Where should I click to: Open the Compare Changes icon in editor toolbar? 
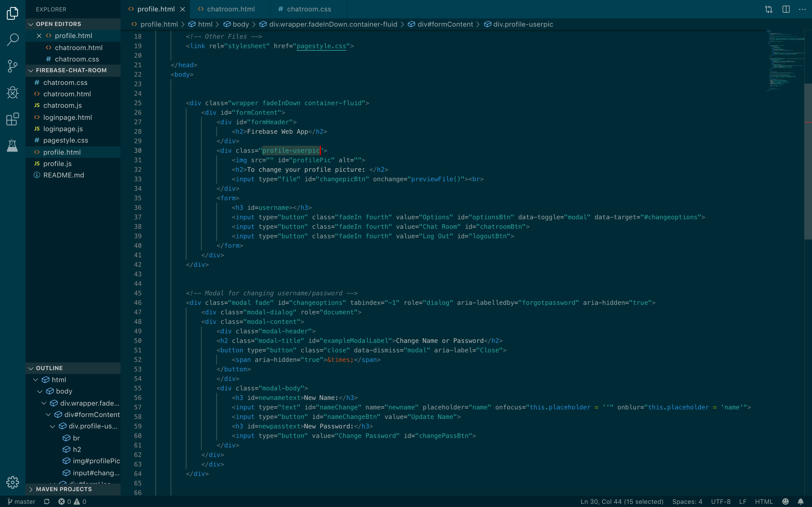click(769, 9)
